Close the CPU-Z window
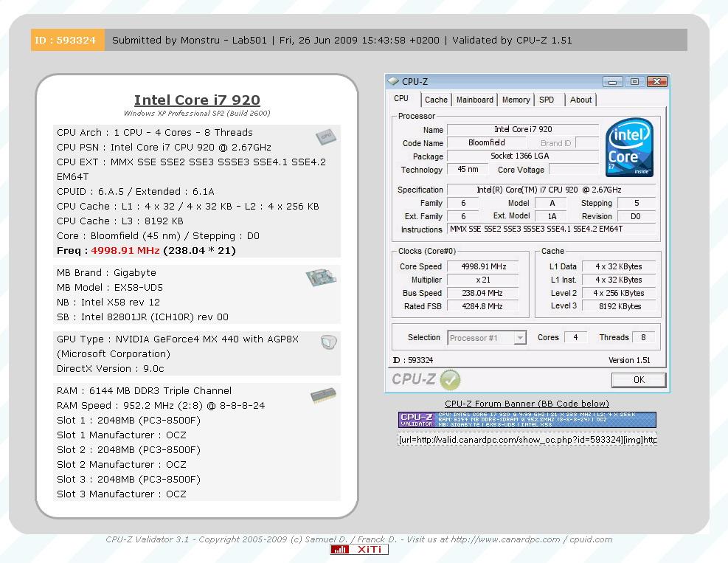Screen dimensions: 728x563 657,82
